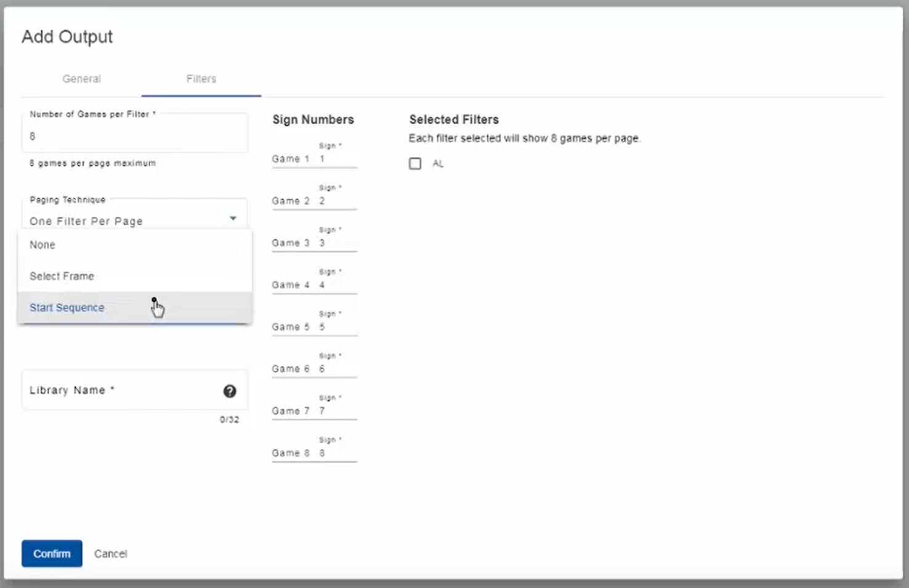909x588 pixels.
Task: Expand the Paging Technique dropdown arrow
Action: (233, 219)
